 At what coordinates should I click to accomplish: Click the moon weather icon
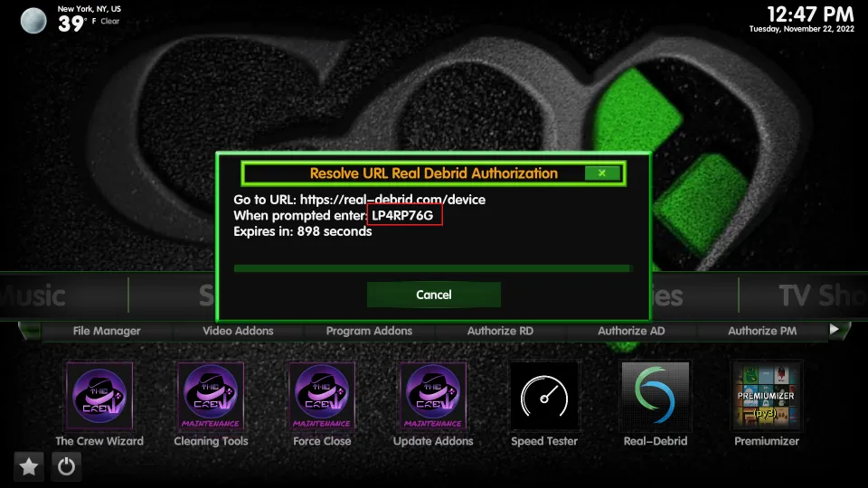[x=33, y=21]
